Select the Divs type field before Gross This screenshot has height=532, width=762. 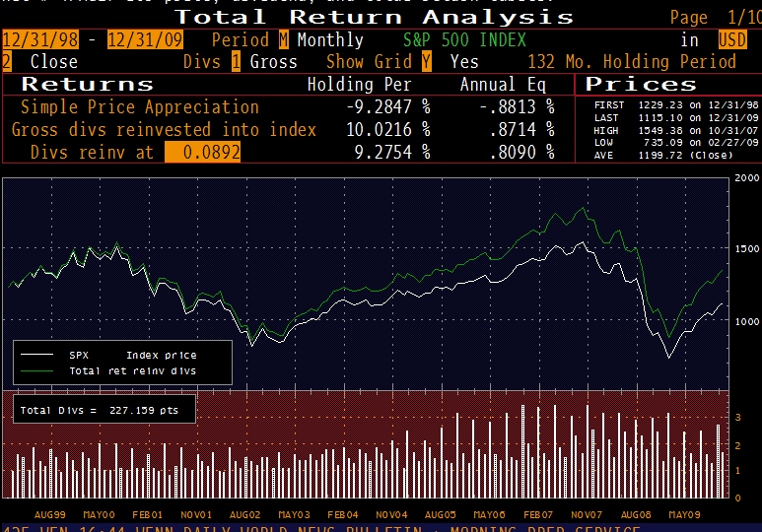click(236, 61)
